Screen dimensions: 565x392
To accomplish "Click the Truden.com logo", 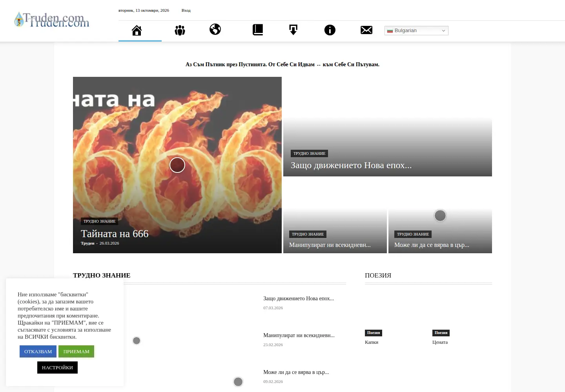I will point(52,20).
